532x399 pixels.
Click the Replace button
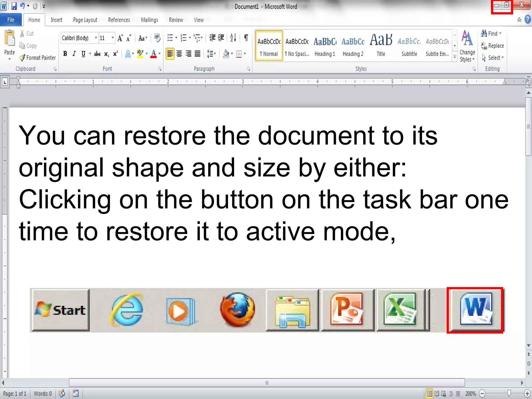tap(493, 46)
